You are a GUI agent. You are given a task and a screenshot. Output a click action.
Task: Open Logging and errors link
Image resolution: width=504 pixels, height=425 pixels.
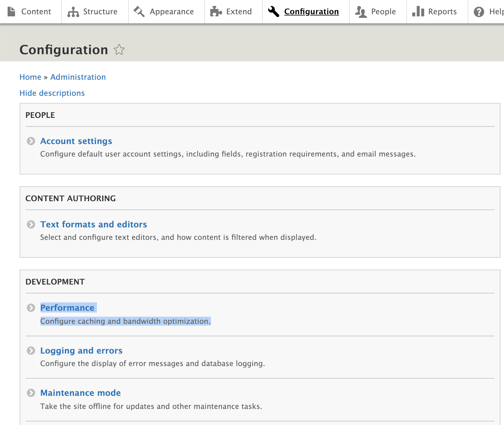click(x=82, y=351)
